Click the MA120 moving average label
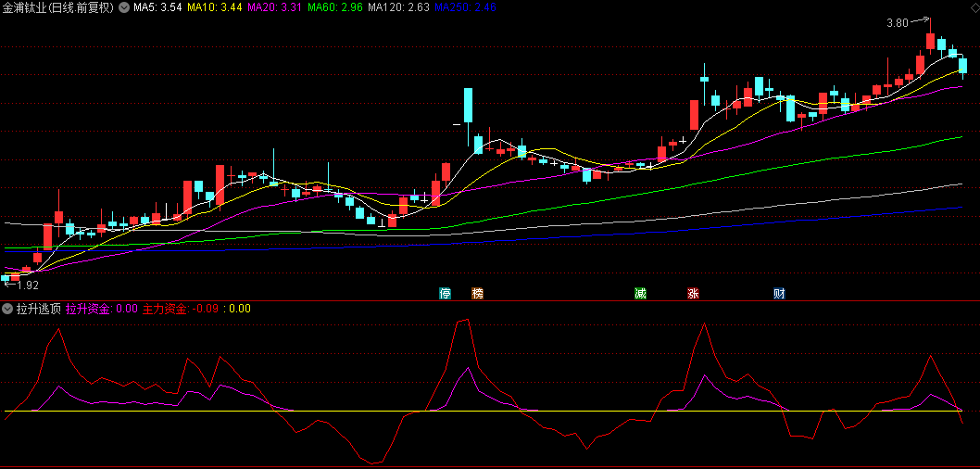The image size is (980, 469). (x=398, y=7)
